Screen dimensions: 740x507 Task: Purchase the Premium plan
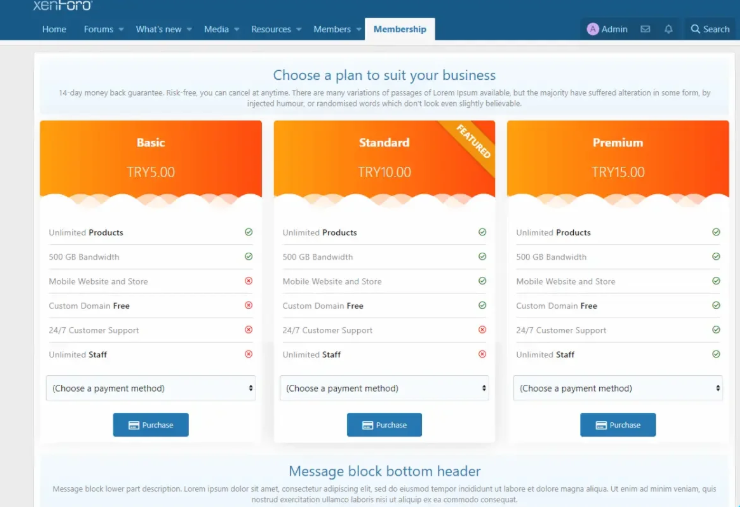coord(617,425)
